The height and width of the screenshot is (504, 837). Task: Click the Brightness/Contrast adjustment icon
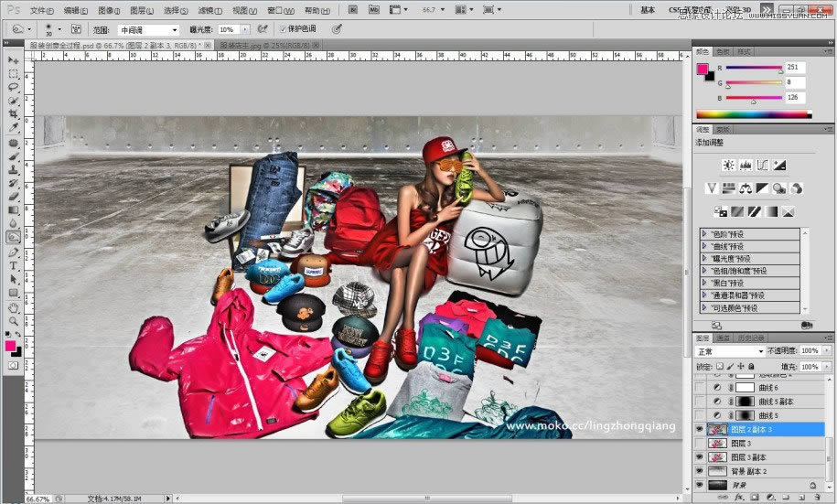tap(728, 165)
